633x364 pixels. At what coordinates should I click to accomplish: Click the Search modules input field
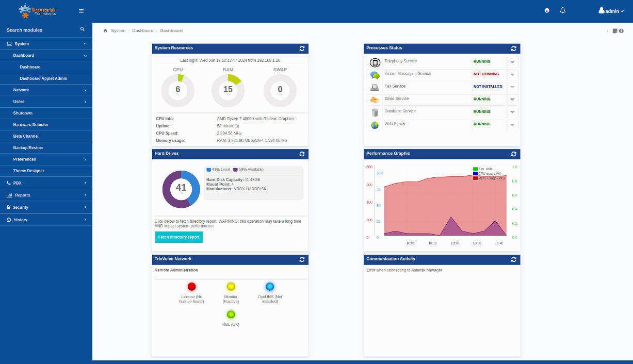[x=39, y=30]
